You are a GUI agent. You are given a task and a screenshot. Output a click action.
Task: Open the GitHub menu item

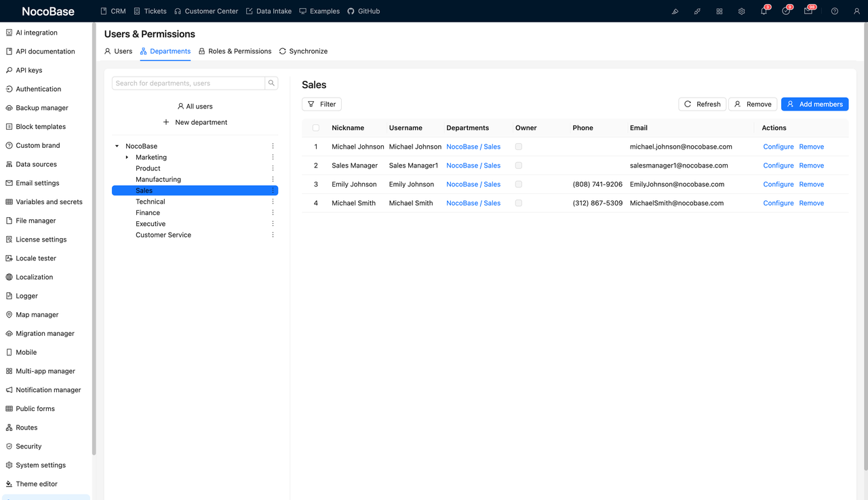(363, 11)
